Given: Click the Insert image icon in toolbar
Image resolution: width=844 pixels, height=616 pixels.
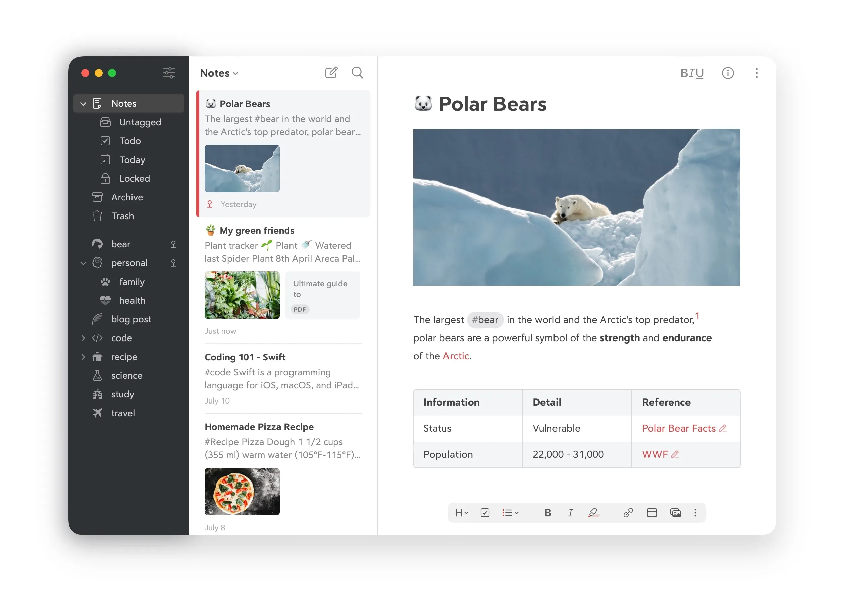Looking at the screenshot, I should 675,512.
